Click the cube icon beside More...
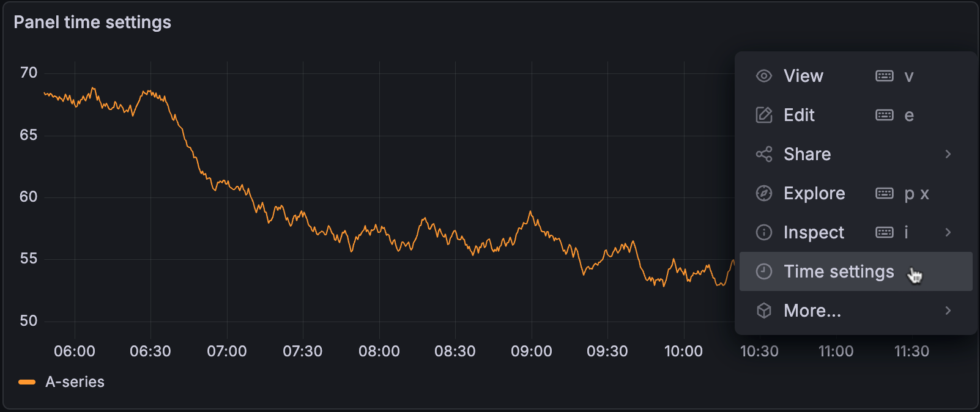The image size is (980, 412). point(763,311)
